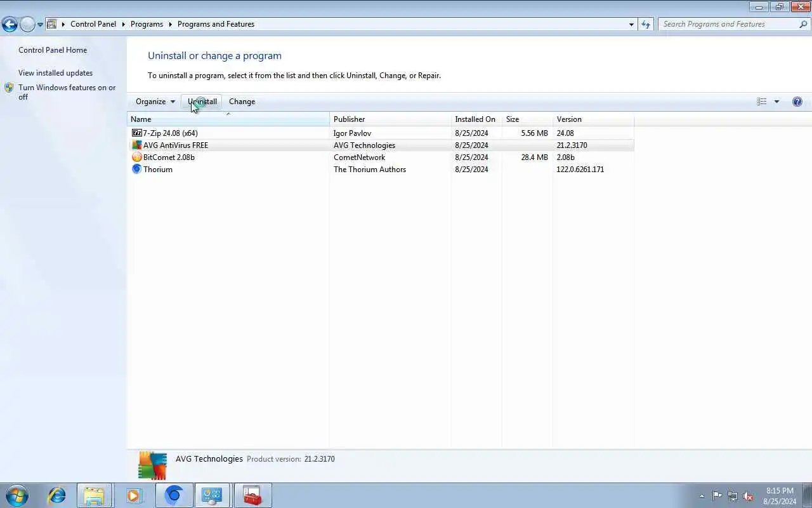Sort by Name column header
Screen dimensions: 812x508
(228, 119)
